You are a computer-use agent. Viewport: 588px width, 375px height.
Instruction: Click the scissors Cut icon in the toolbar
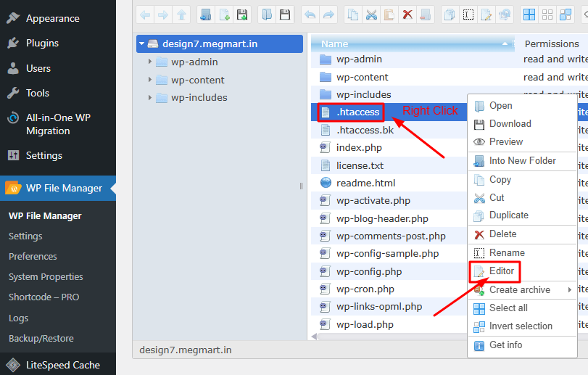coord(371,15)
